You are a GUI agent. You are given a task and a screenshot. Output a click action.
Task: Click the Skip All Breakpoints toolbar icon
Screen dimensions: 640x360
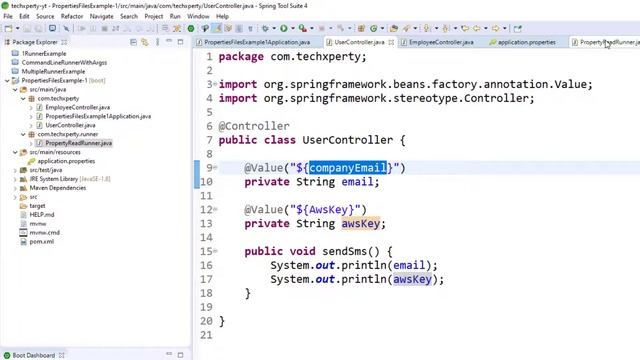(x=66, y=29)
